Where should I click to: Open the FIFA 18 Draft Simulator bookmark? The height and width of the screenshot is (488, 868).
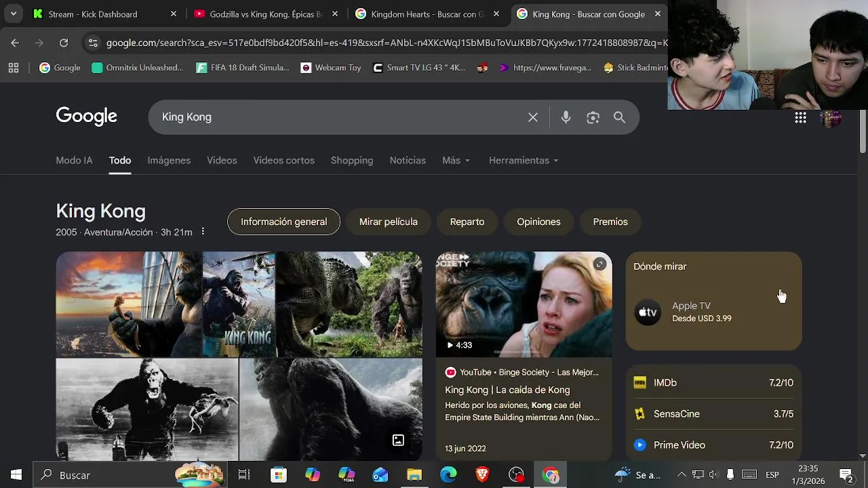click(243, 68)
